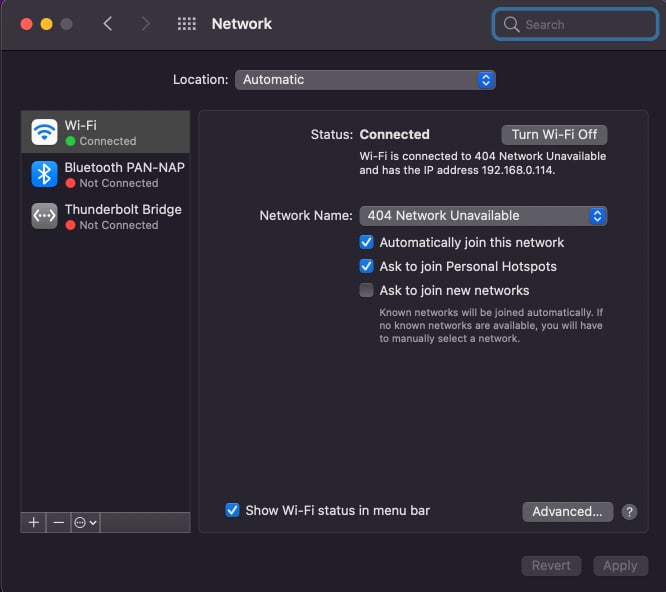Show all preferences grid icon
Viewport: 666px width, 592px height.
(186, 24)
